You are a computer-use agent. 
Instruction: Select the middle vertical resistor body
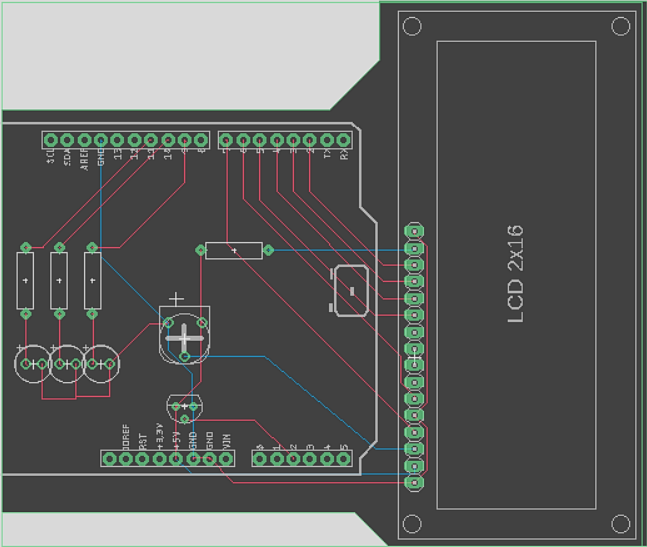(x=59, y=281)
